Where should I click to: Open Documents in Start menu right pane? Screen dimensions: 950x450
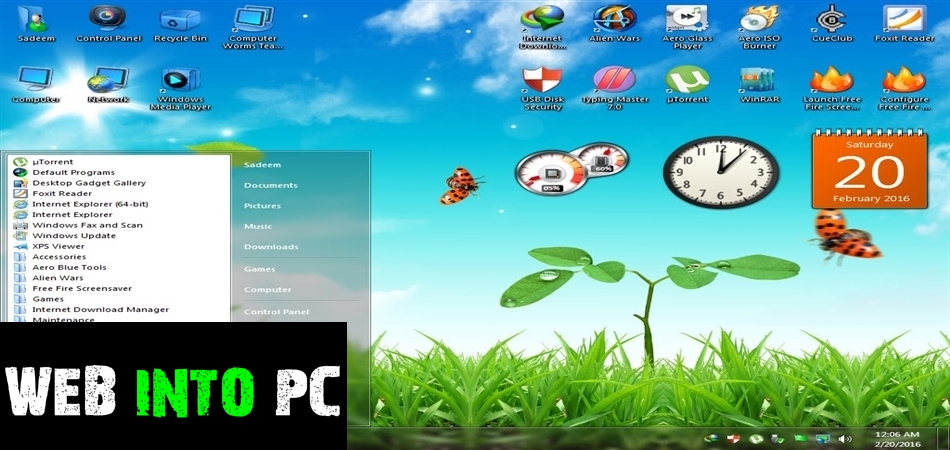pos(271,185)
